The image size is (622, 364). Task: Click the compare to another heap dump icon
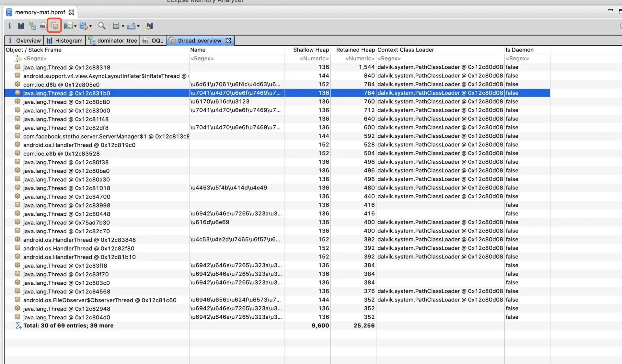click(149, 26)
